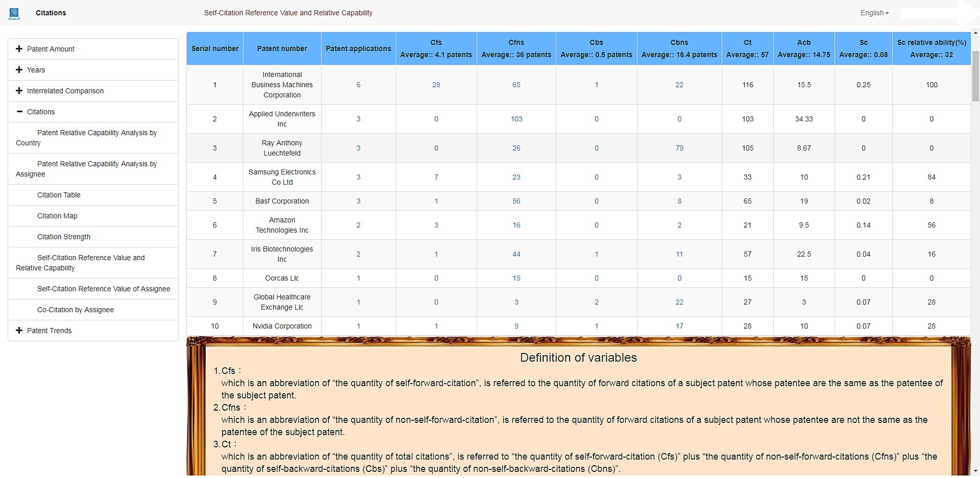Collapse the Citations section

coord(93,112)
